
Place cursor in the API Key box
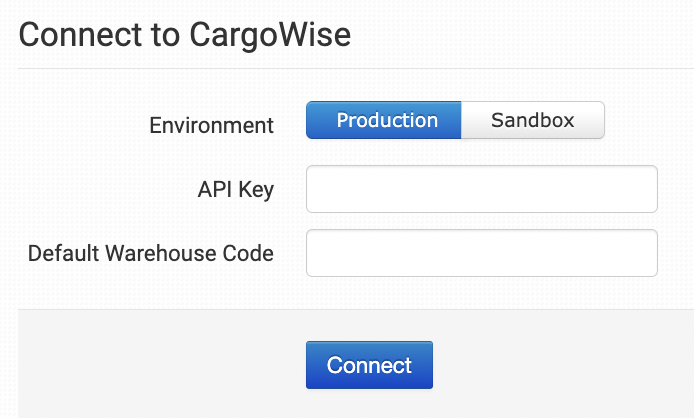pos(481,189)
